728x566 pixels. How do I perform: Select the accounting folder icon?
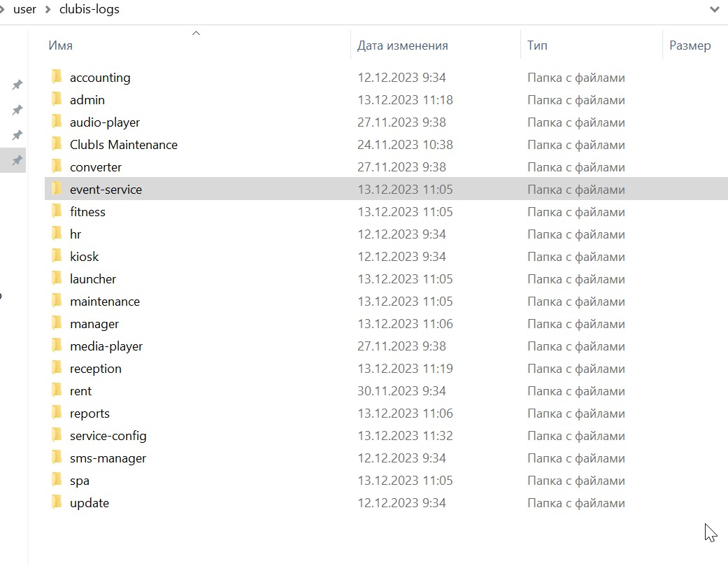[57, 77]
